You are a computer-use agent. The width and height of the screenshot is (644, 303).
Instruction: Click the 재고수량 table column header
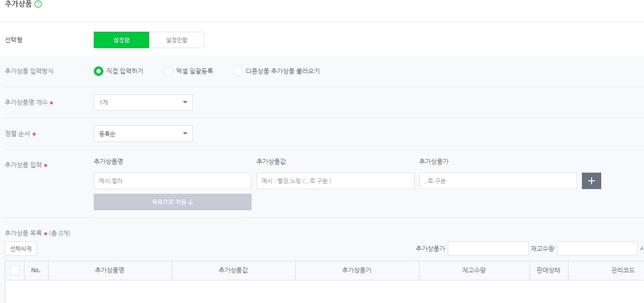click(x=474, y=270)
